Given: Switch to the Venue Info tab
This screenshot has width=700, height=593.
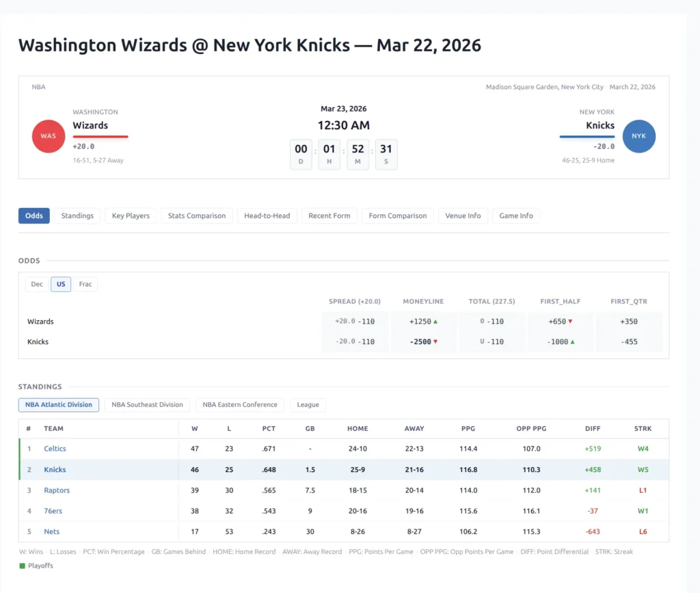Looking at the screenshot, I should (x=463, y=215).
